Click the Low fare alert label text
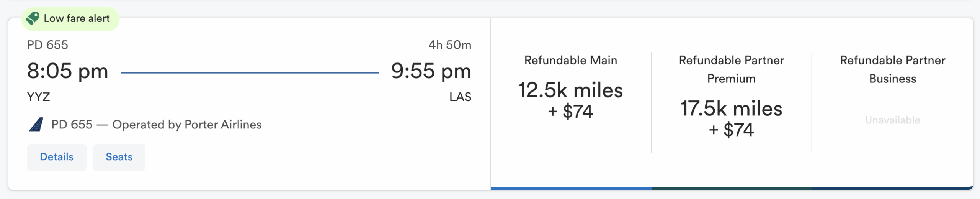 (77, 18)
